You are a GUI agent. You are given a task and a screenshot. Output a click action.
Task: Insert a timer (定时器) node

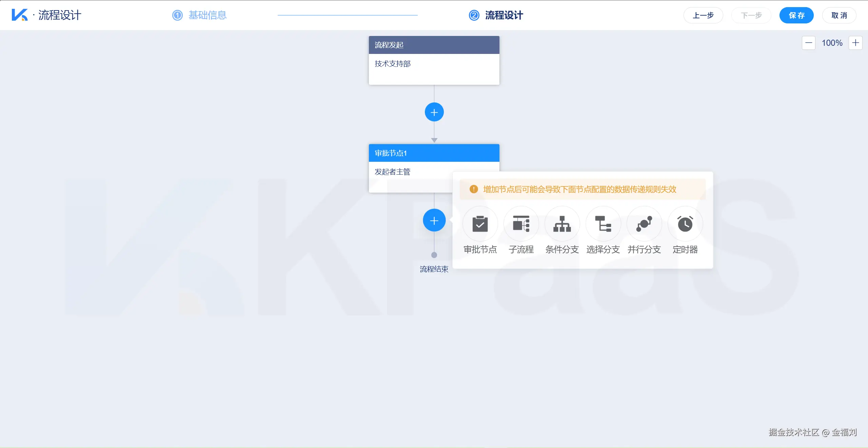point(685,224)
